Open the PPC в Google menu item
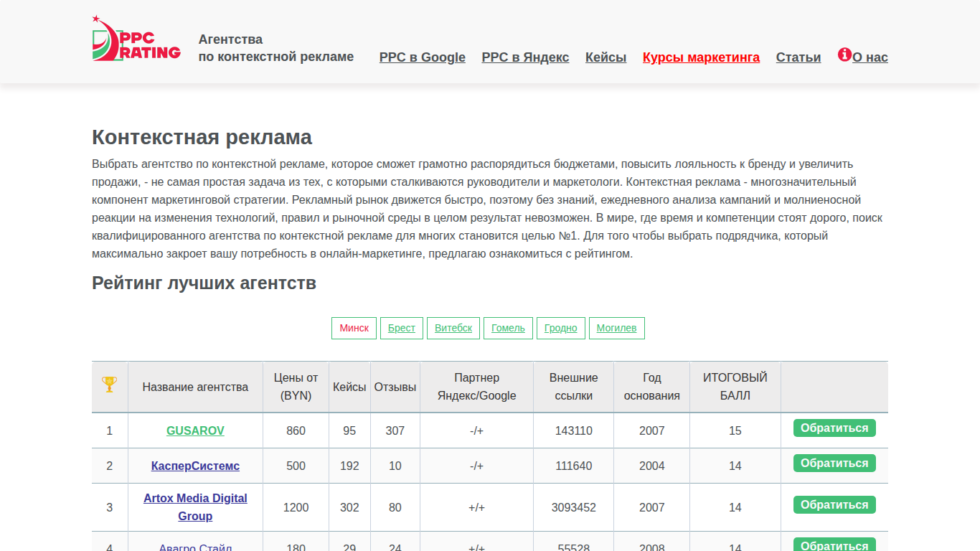The image size is (980, 551). coord(423,57)
